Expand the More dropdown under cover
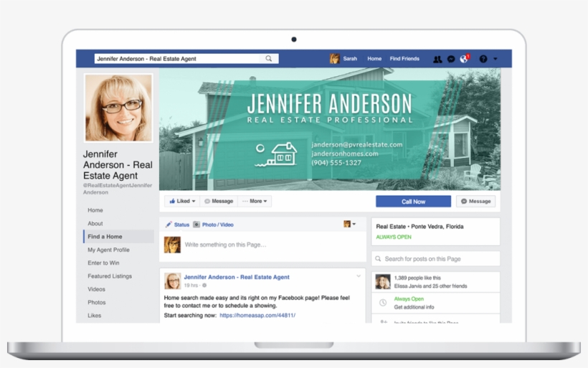Viewport: 588px width, 368px height. click(x=255, y=201)
